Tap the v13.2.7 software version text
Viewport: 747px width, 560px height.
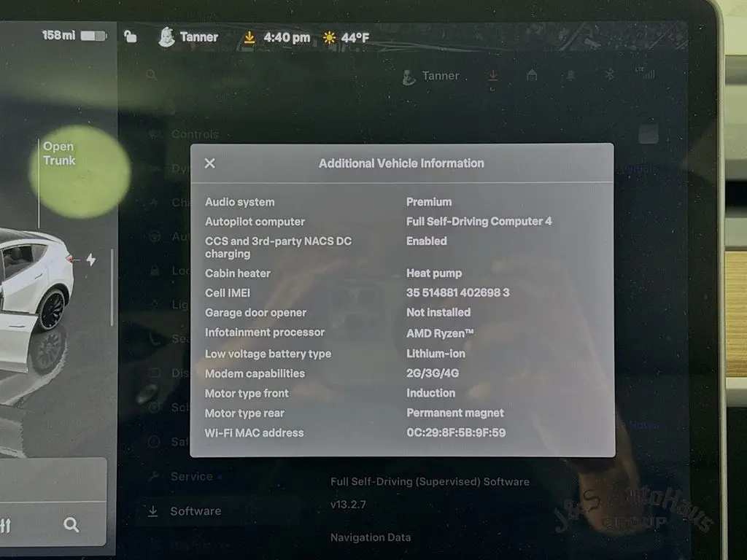(348, 505)
